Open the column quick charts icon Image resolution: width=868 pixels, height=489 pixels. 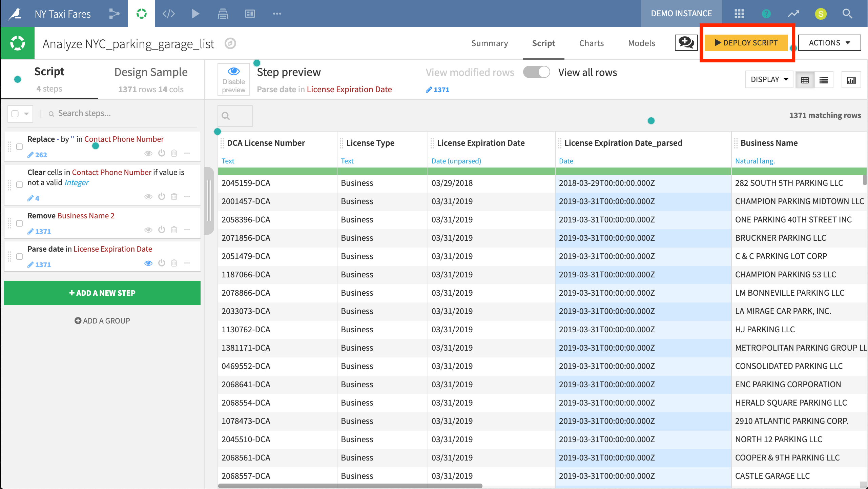click(851, 80)
